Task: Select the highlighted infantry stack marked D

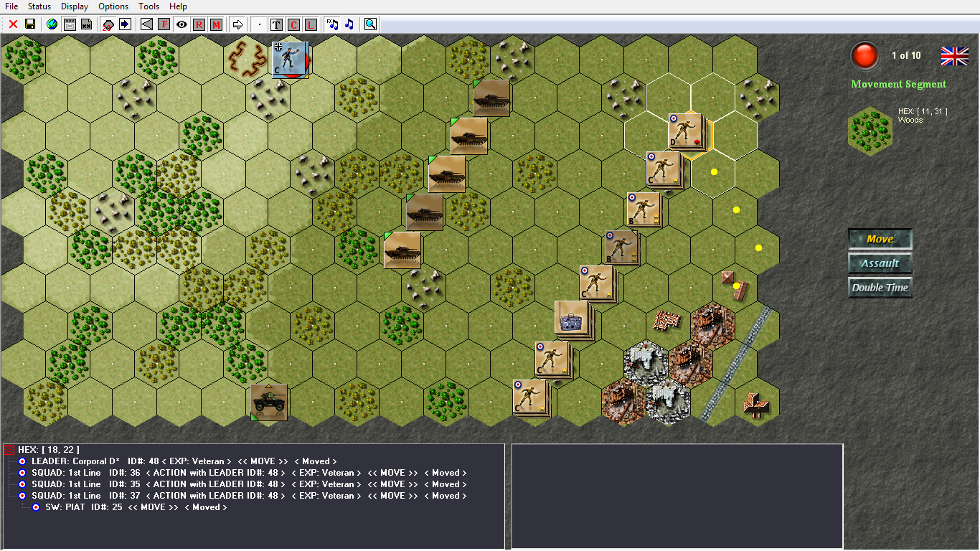Action: [x=687, y=131]
